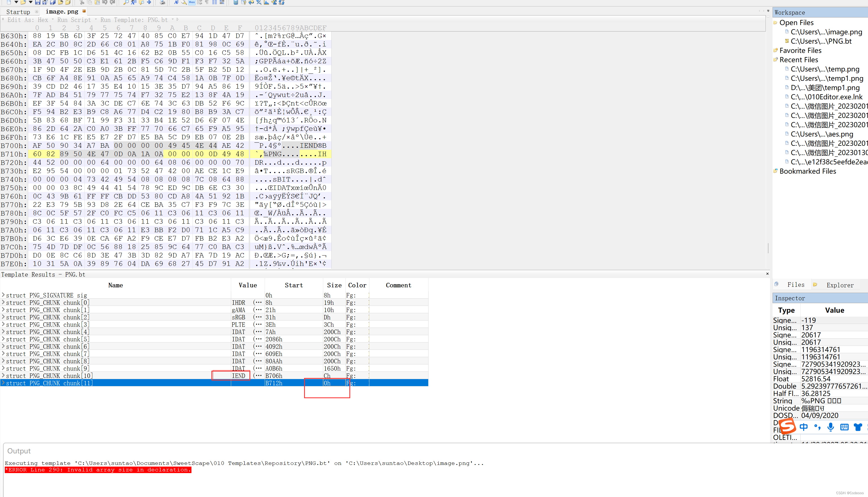Switch to the Startup tab

pyautogui.click(x=18, y=12)
